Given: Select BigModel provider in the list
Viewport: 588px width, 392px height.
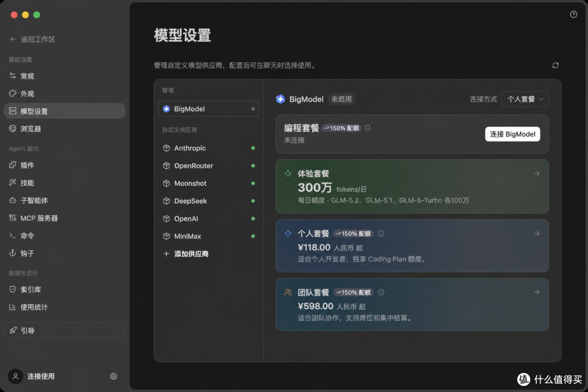Looking at the screenshot, I should pyautogui.click(x=209, y=109).
